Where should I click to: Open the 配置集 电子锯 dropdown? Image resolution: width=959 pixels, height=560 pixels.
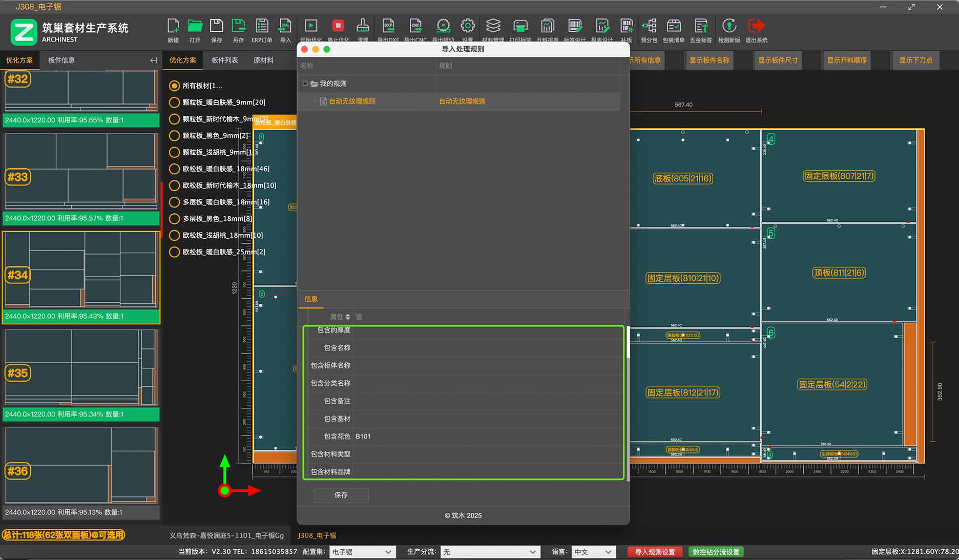[362, 552]
